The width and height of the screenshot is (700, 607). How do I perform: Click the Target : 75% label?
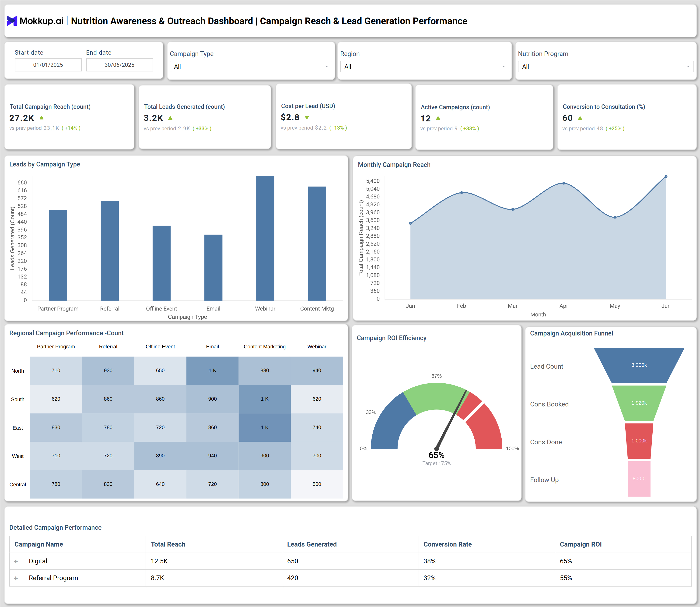click(x=436, y=464)
